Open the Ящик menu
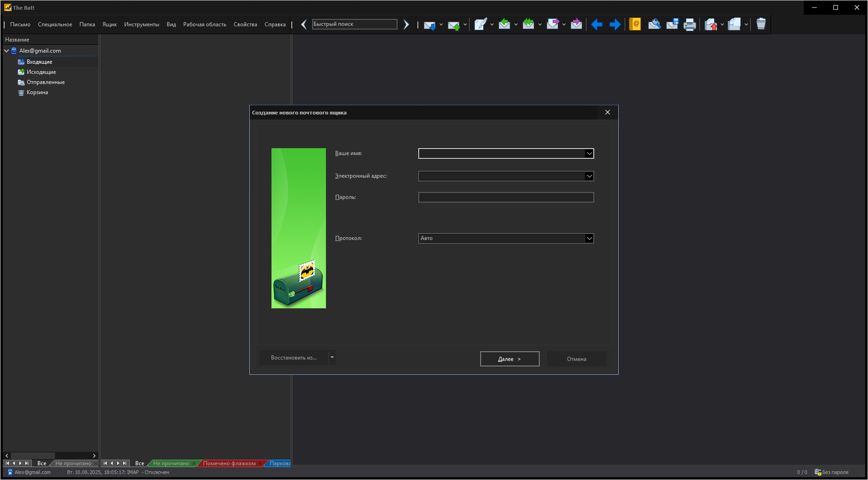The image size is (868, 480). click(x=109, y=24)
